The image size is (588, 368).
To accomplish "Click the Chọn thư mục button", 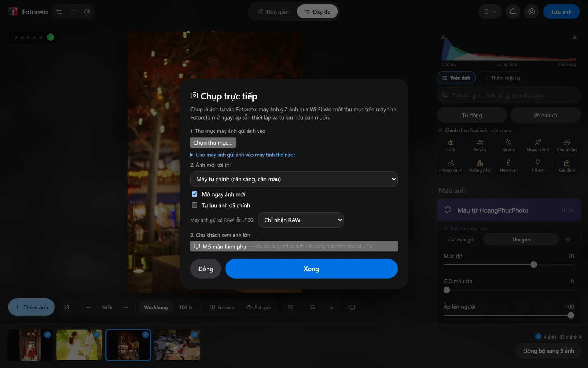I will click(213, 143).
